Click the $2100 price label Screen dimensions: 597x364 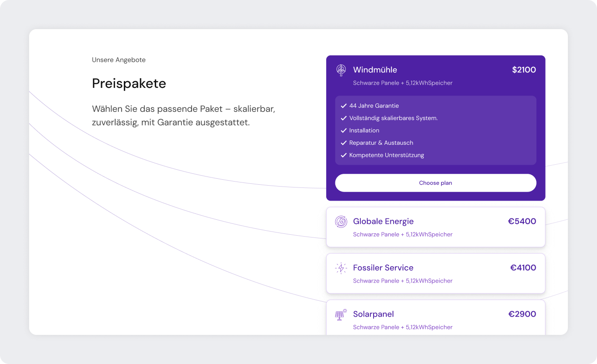click(524, 70)
